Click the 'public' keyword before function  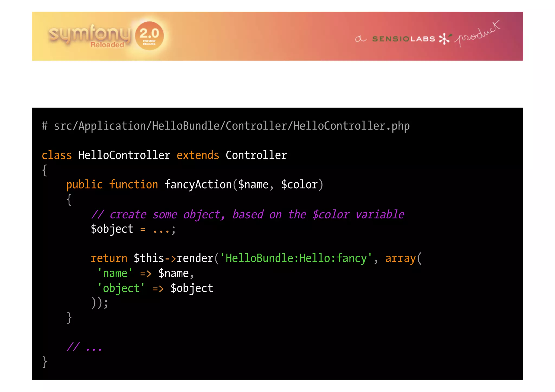84,185
